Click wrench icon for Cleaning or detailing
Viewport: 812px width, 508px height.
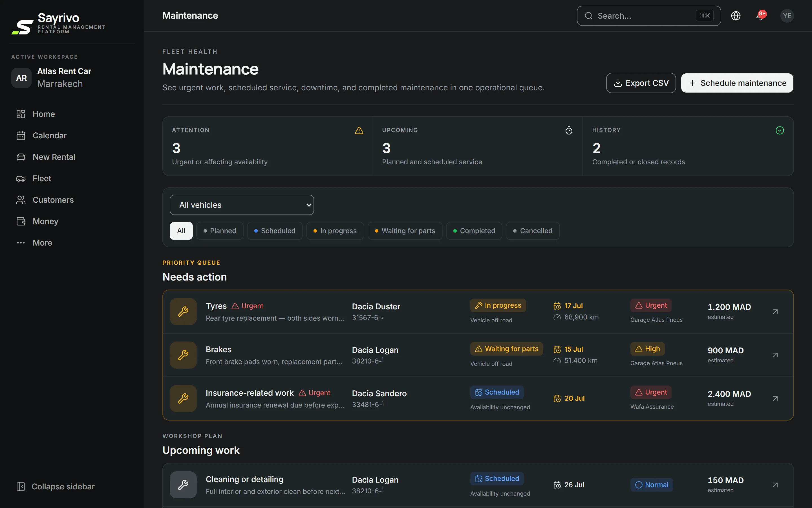pyautogui.click(x=183, y=485)
